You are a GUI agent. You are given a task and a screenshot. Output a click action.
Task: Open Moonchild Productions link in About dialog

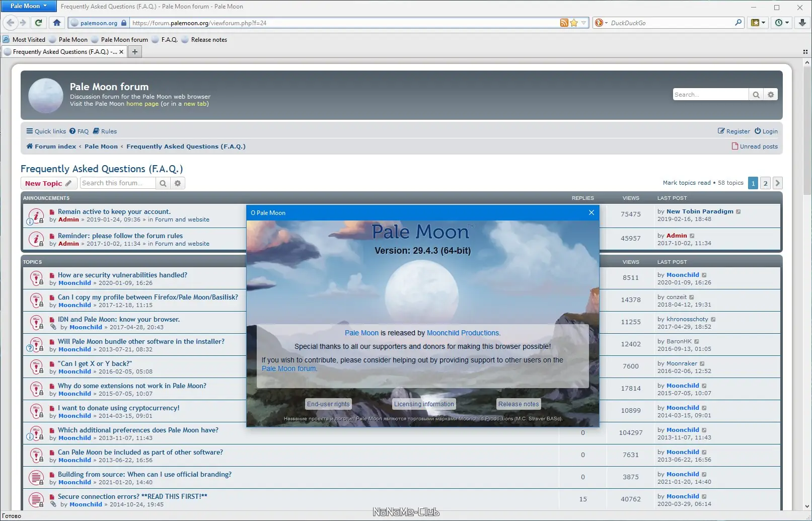point(464,333)
